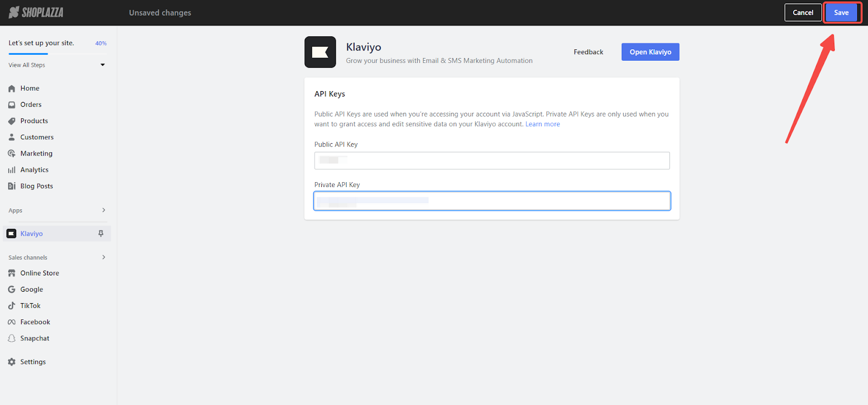This screenshot has width=868, height=405.
Task: Unpin Klaviyo app with pin icon
Action: (x=101, y=234)
